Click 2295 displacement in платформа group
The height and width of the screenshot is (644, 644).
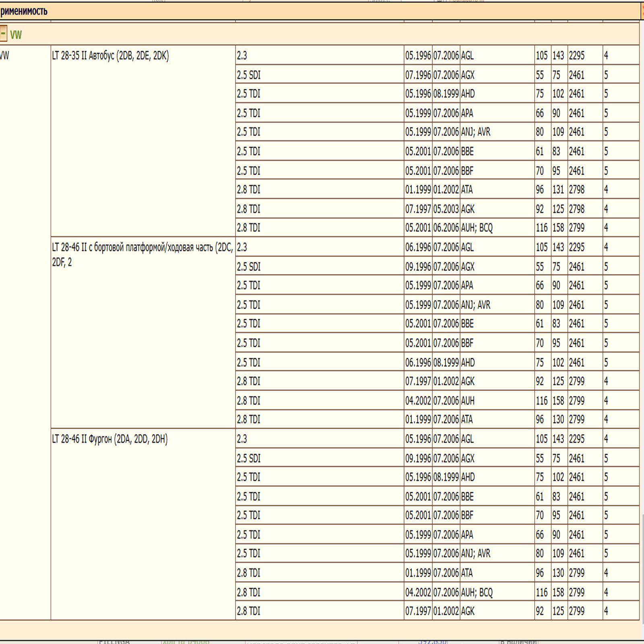tap(576, 247)
